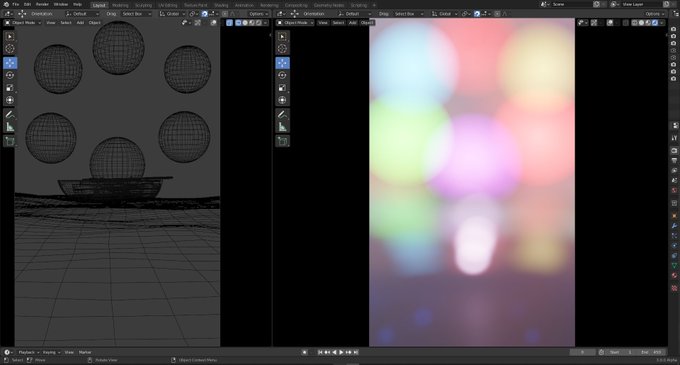Image resolution: width=680 pixels, height=365 pixels.
Task: Play the animation forward
Action: [x=341, y=352]
